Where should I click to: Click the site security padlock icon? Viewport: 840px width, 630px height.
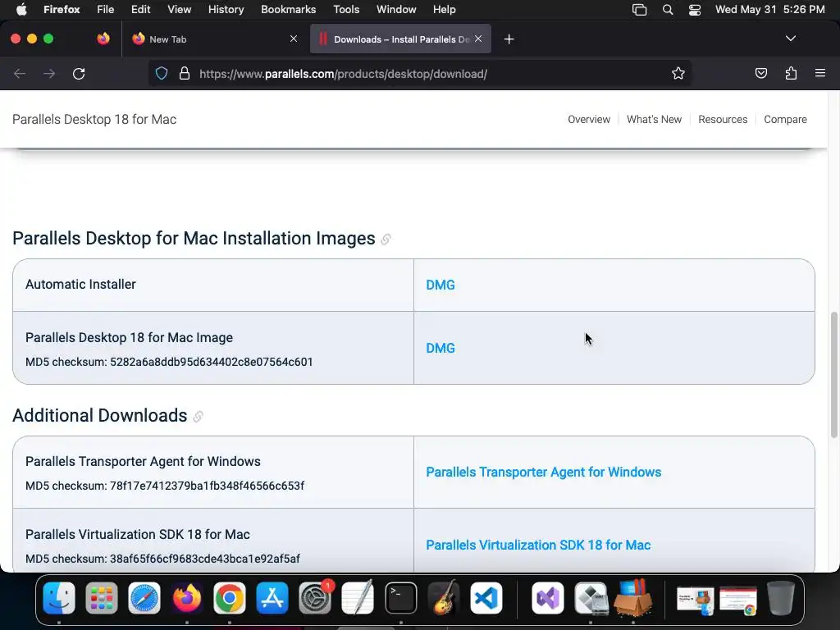click(185, 73)
